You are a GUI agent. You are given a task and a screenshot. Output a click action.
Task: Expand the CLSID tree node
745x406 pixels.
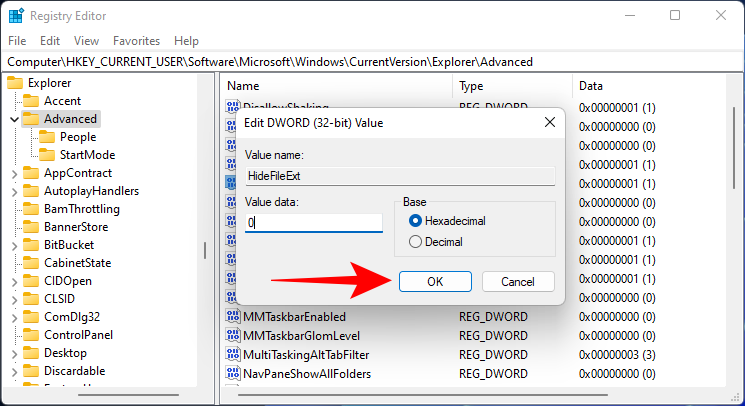tap(14, 300)
